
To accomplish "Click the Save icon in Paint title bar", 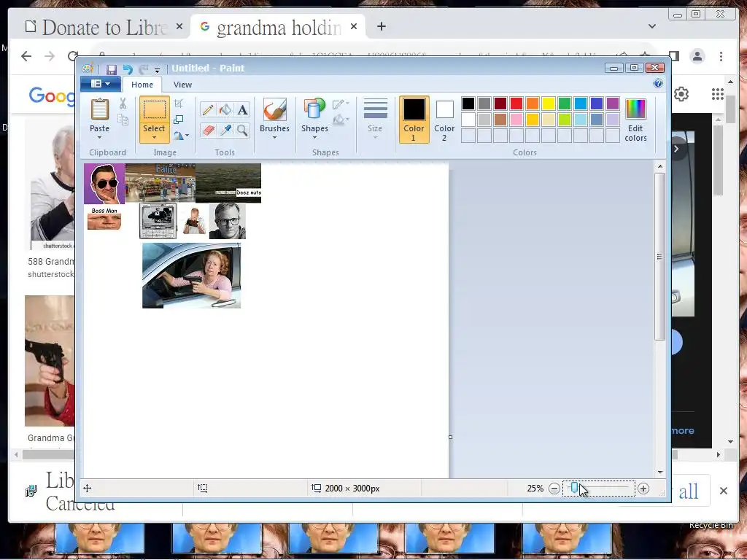I will pyautogui.click(x=112, y=69).
